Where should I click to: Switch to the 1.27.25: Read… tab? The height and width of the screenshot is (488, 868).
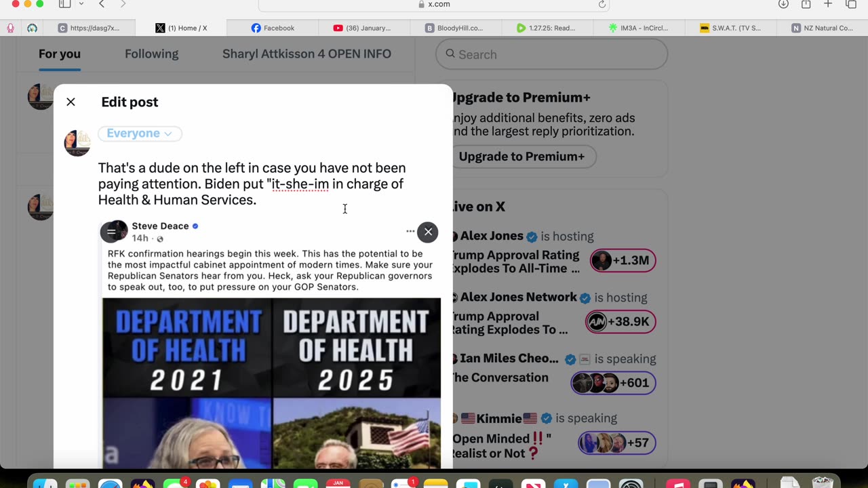546,28
